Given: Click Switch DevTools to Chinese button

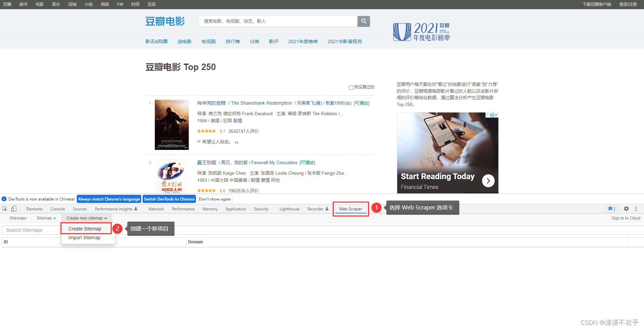Looking at the screenshot, I should tap(169, 199).
